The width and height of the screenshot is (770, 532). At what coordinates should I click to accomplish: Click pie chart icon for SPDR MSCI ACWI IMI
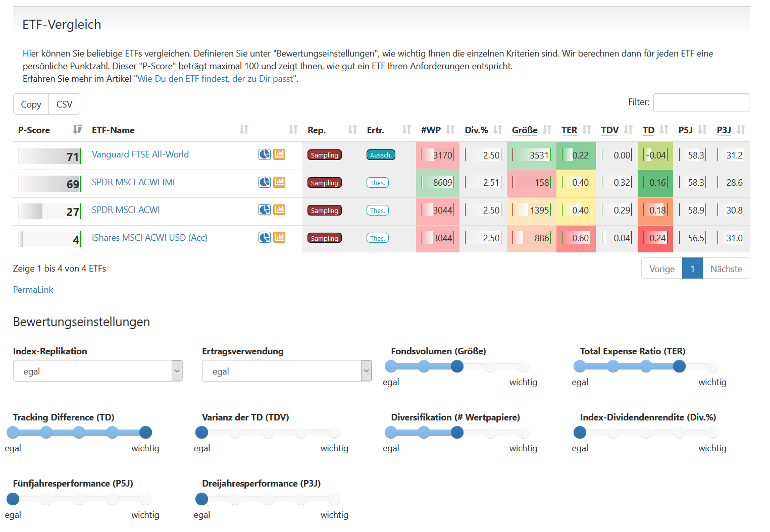click(x=265, y=182)
